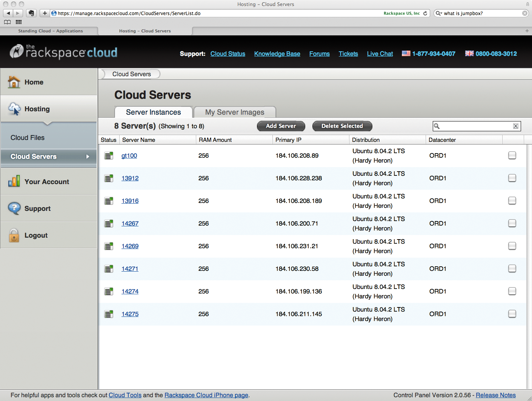Open a new browser tab with plus button
The height and width of the screenshot is (401, 532).
coord(527,31)
